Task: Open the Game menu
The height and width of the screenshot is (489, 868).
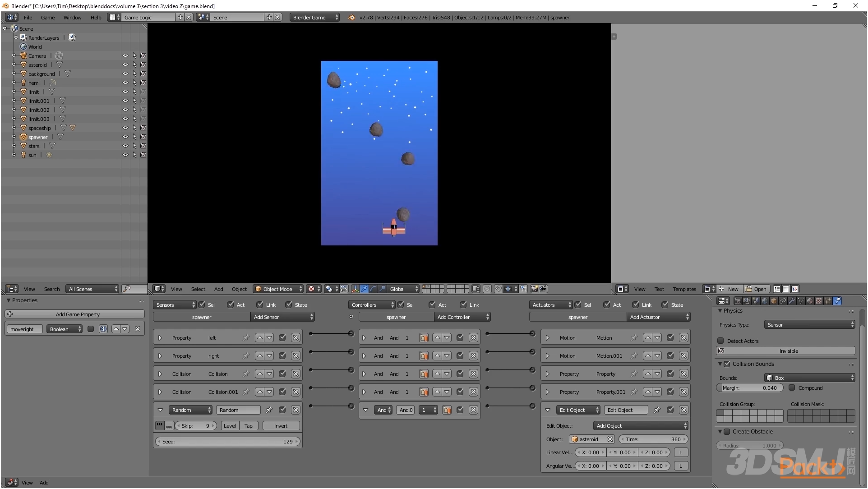Action: [48, 18]
